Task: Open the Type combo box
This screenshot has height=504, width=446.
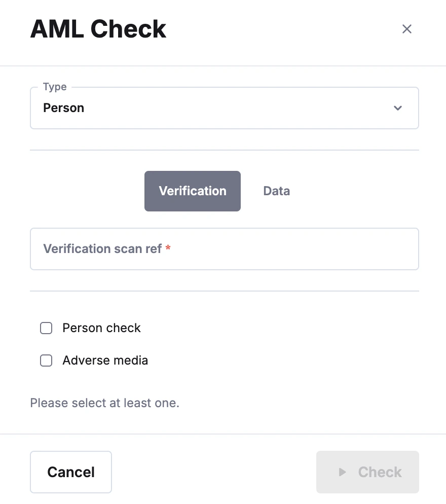Action: pos(224,108)
